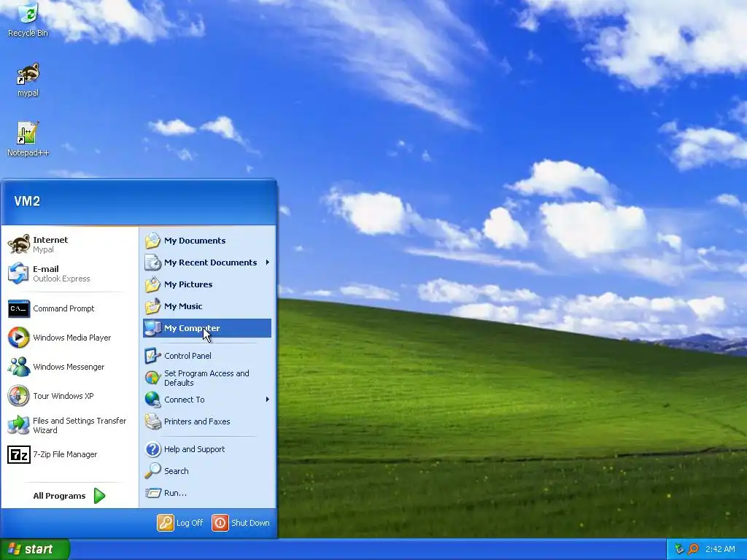
Task: Click the start button on the taskbar
Action: (x=35, y=549)
